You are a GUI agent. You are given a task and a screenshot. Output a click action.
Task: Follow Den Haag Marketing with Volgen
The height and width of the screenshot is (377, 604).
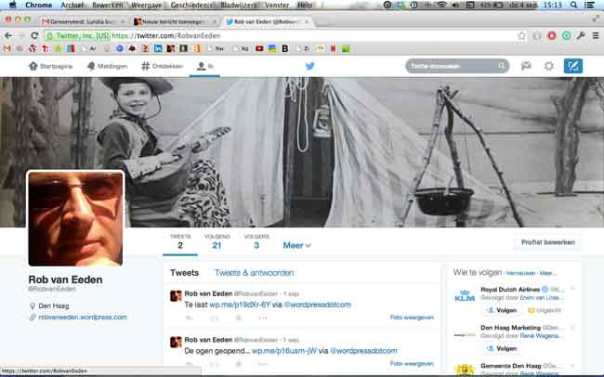[502, 349]
